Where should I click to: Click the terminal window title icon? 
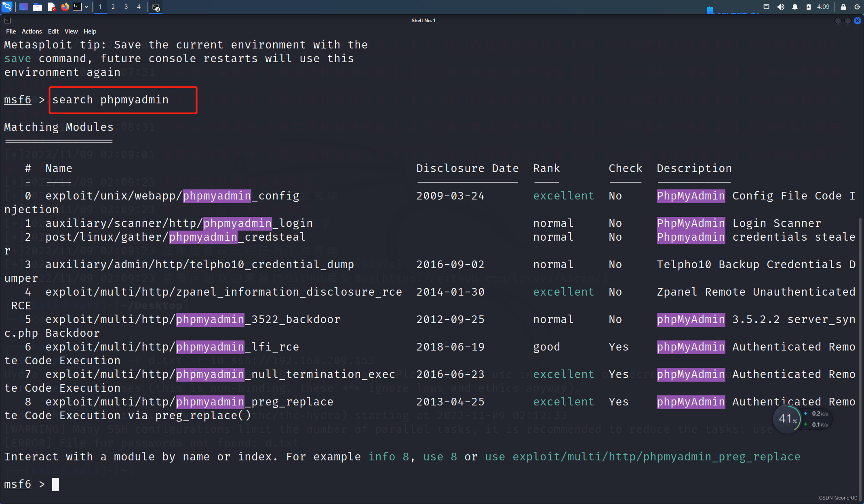point(8,20)
